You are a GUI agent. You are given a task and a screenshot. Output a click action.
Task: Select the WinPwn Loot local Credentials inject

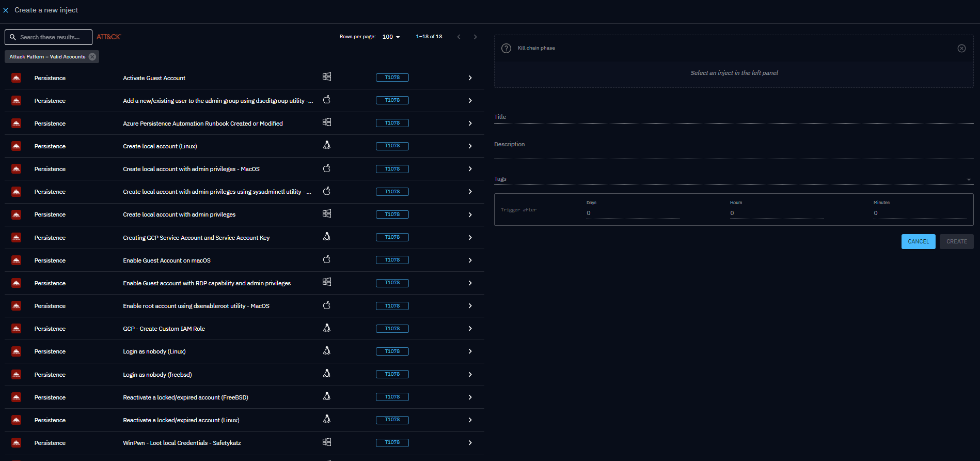(x=182, y=443)
